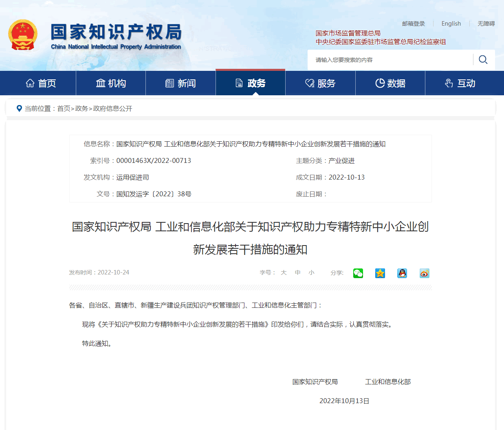Viewport: 504px width, 430px height.
Task: Share to QQ Zone star icon
Action: point(380,273)
